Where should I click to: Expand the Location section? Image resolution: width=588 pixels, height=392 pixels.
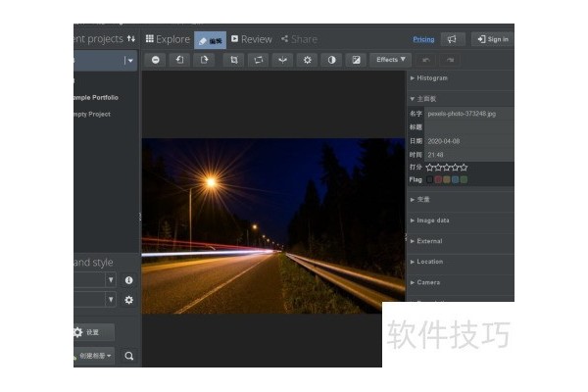pos(429,262)
